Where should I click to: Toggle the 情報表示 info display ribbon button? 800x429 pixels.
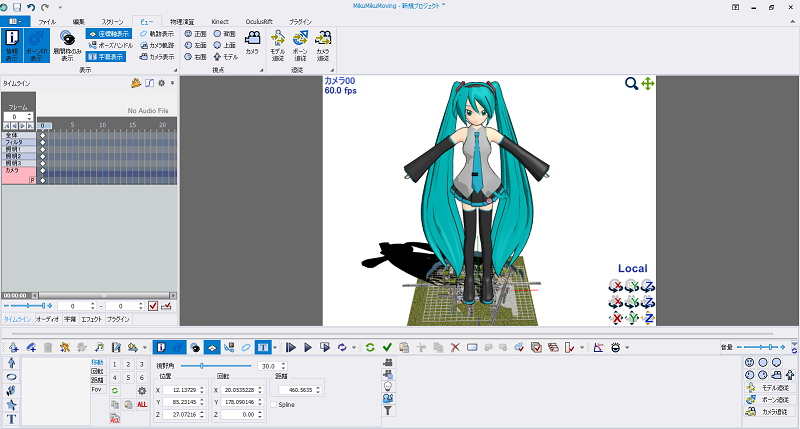pyautogui.click(x=12, y=45)
